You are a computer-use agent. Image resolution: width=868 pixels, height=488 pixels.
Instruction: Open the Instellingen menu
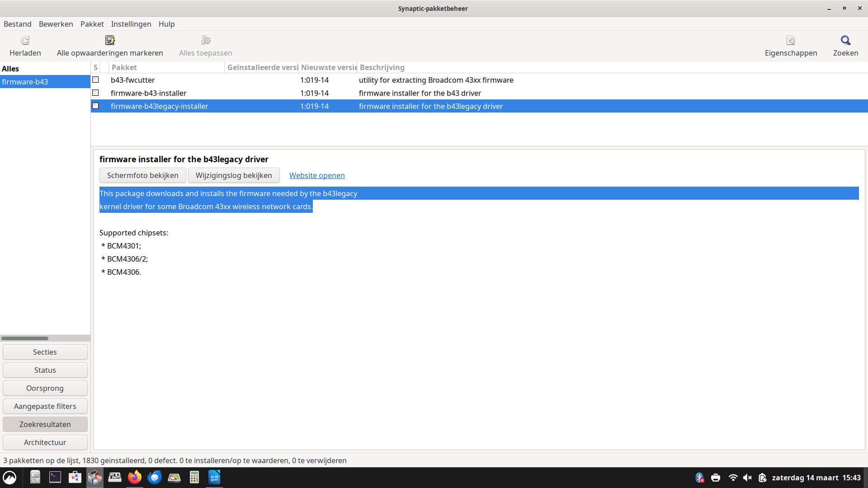(131, 24)
